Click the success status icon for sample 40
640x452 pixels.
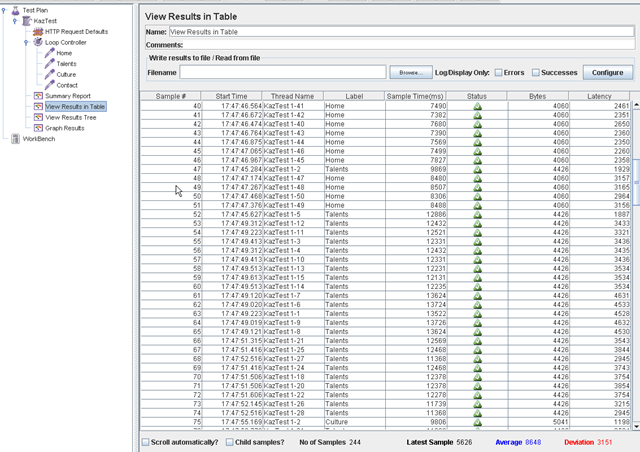pos(477,106)
